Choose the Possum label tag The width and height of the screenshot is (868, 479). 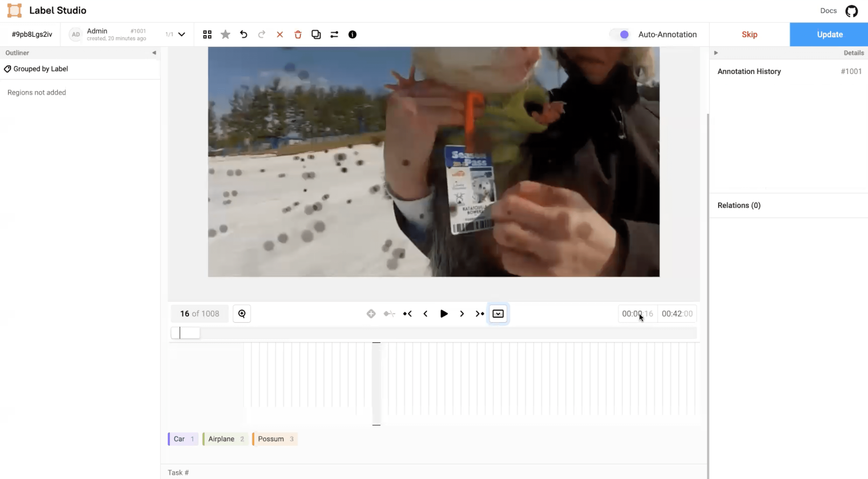pos(275,439)
